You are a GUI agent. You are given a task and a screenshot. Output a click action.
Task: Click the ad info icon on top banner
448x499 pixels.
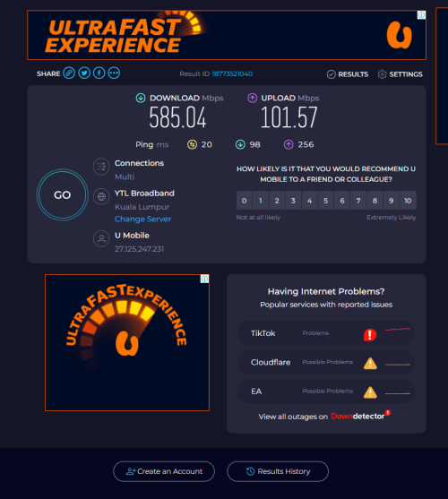(x=421, y=15)
